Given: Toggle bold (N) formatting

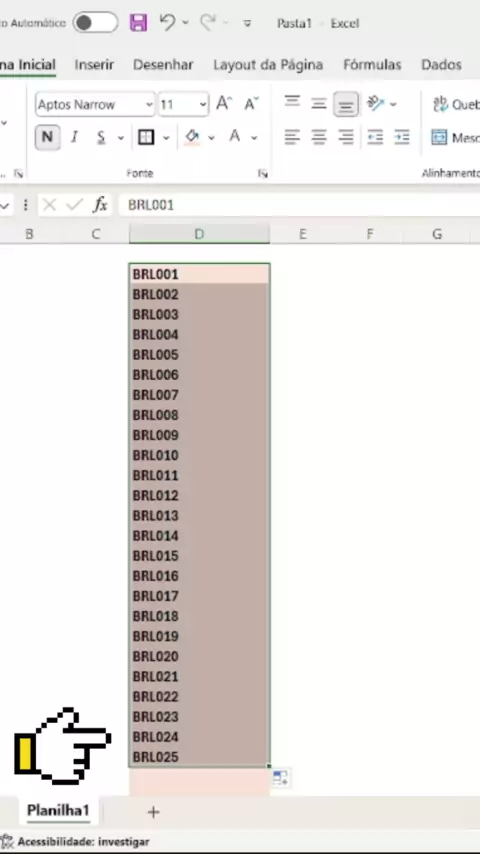Looking at the screenshot, I should tap(47, 137).
